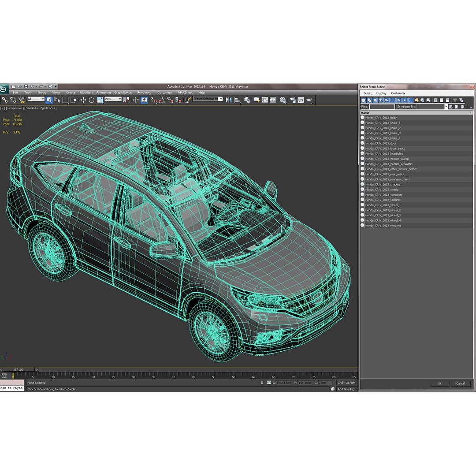The image size is (476, 476).
Task: Click the Save File quick-access icon
Action: 26,86
